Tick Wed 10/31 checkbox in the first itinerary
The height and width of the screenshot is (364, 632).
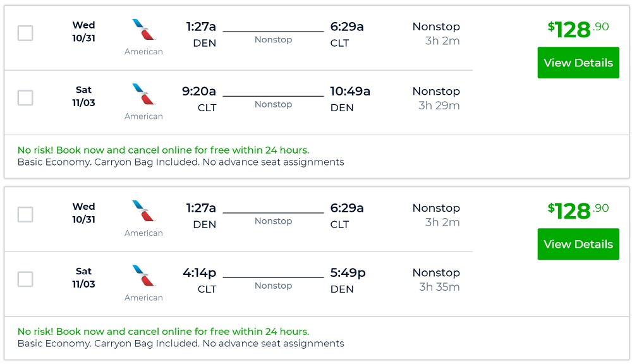(x=25, y=33)
